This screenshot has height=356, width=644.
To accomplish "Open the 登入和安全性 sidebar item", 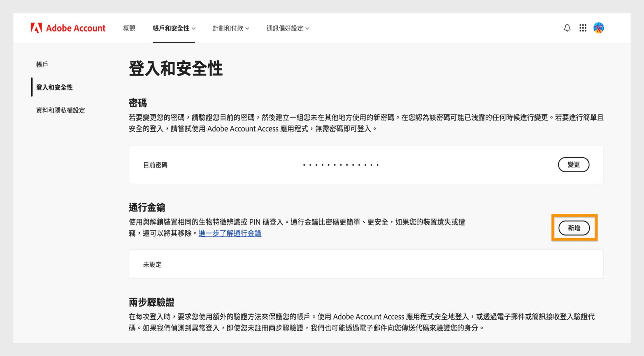I will [x=55, y=87].
